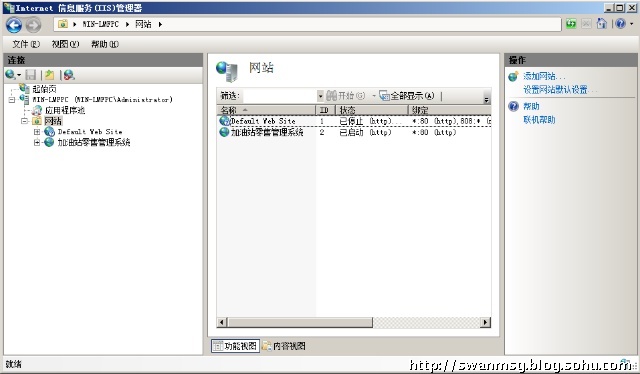Open the help icon dropdown arrow top right
The height and width of the screenshot is (374, 640).
point(631,24)
